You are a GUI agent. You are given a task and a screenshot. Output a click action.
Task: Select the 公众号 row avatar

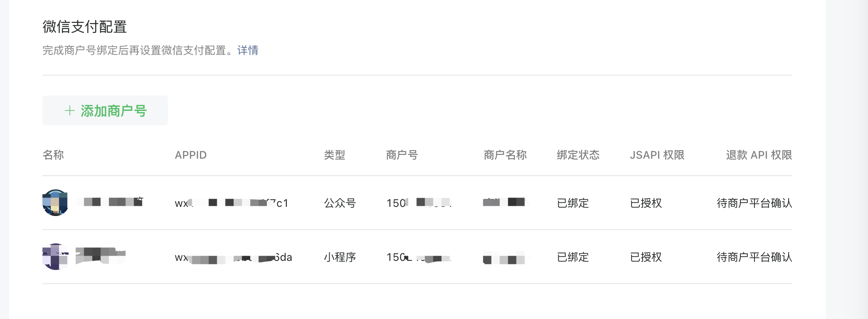[55, 203]
